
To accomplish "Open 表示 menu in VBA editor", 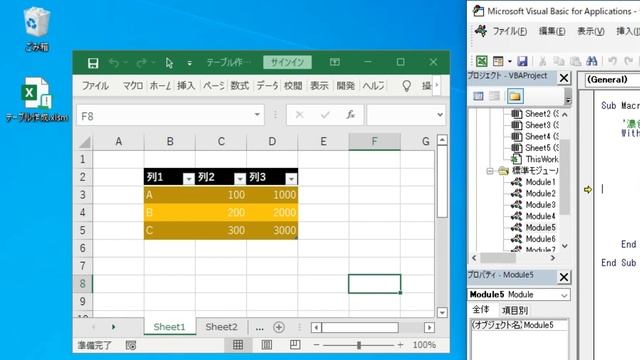I will click(591, 31).
